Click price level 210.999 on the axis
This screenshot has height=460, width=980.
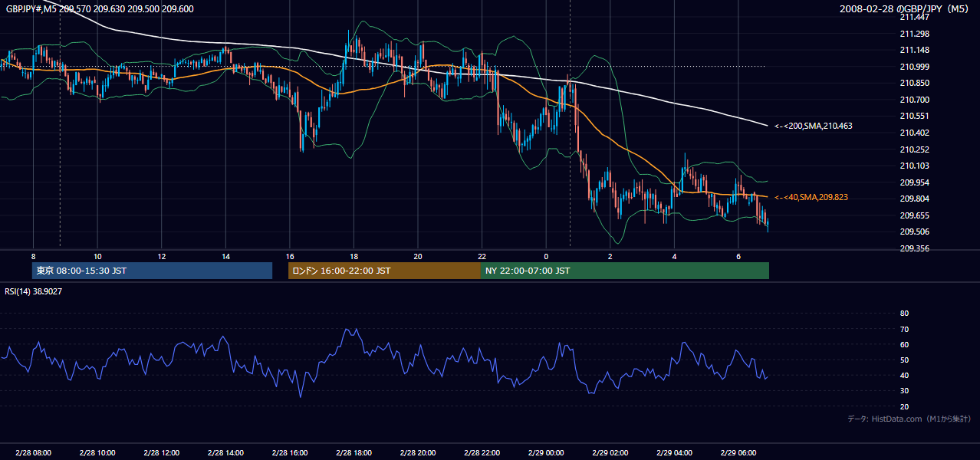[x=915, y=67]
